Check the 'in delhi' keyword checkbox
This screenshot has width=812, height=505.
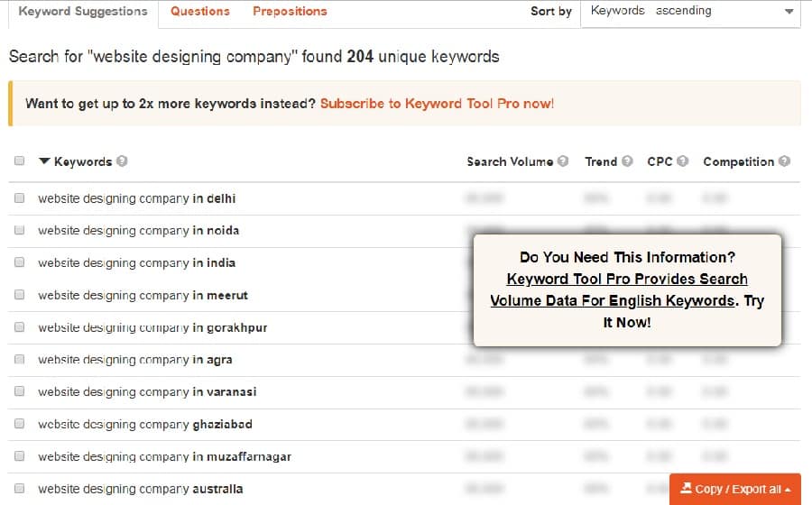20,198
